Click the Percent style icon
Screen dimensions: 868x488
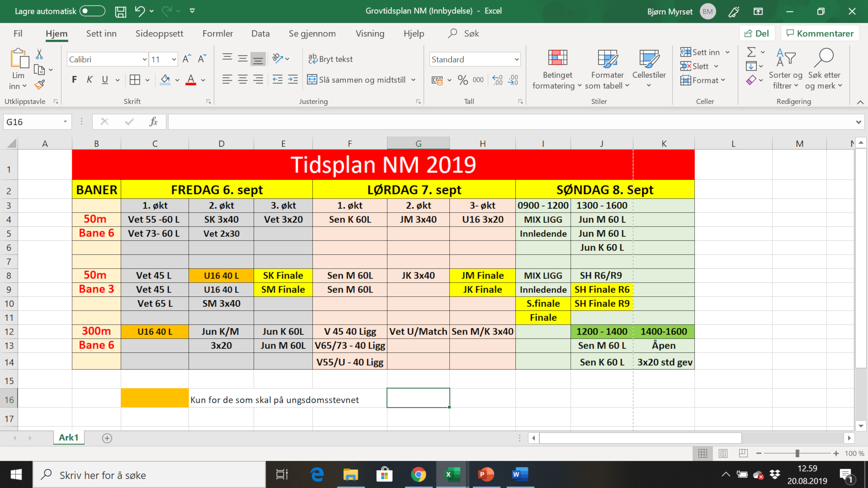pos(462,80)
